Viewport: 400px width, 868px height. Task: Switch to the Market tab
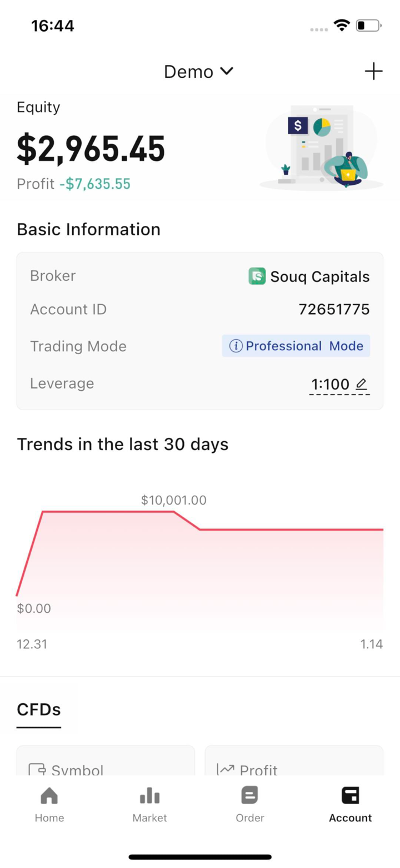pyautogui.click(x=149, y=805)
